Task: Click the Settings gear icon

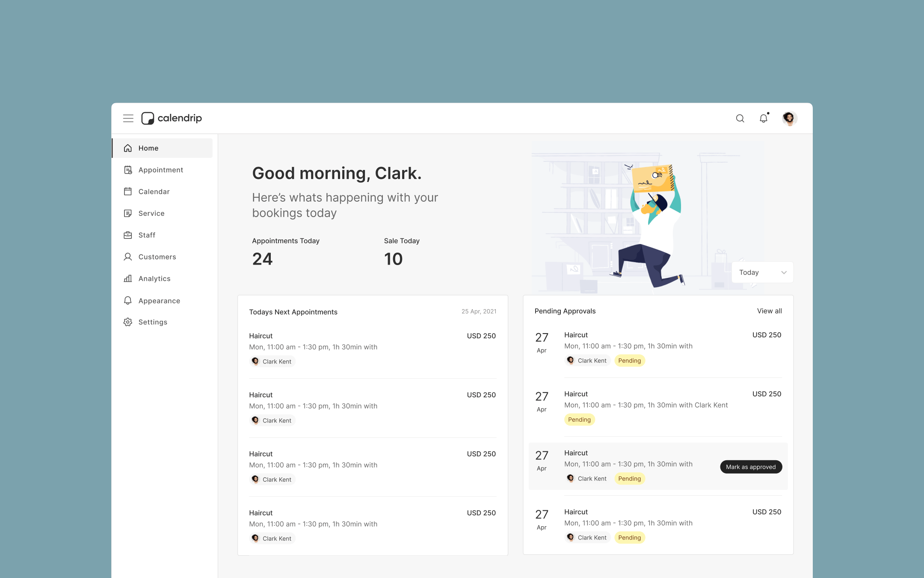Action: pos(128,322)
